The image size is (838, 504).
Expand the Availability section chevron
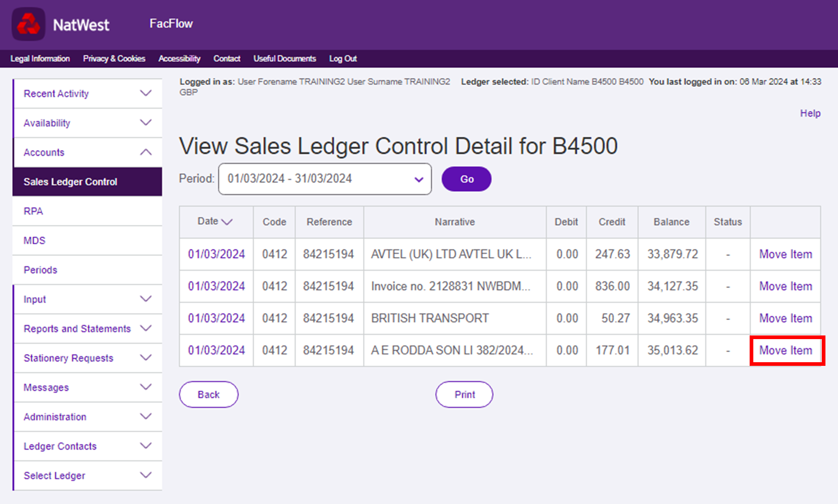click(145, 122)
